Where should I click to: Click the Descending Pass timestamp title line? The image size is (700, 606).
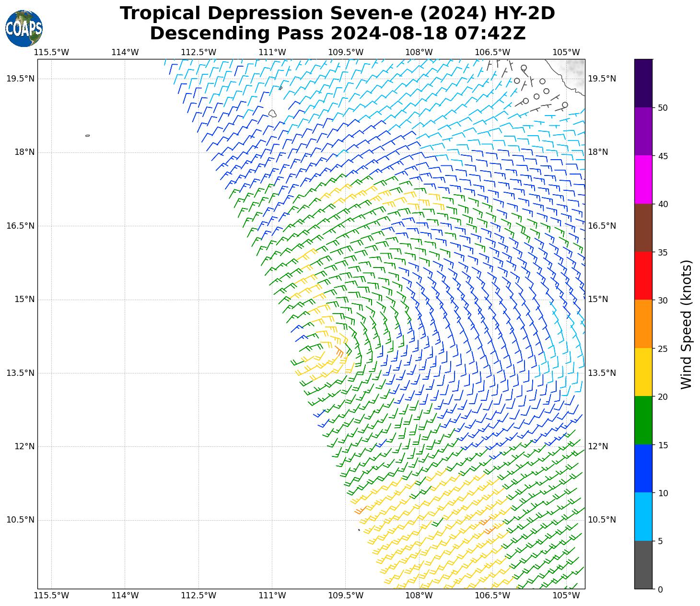(x=337, y=34)
